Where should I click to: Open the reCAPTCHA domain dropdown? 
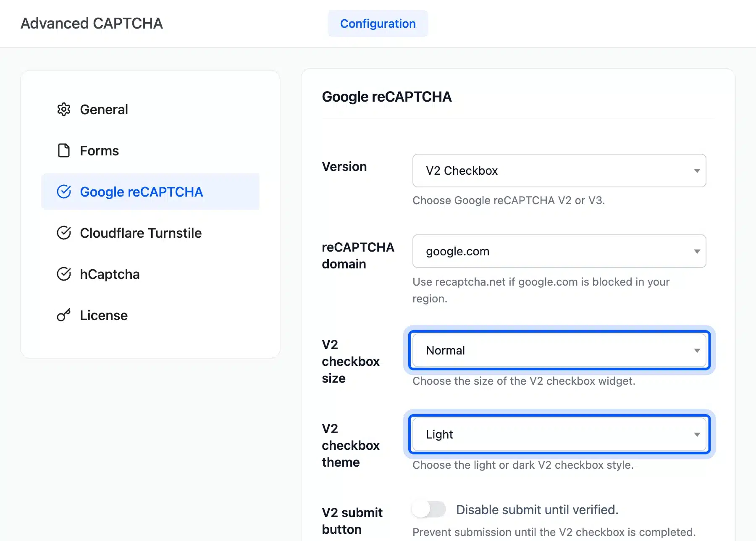tap(559, 251)
